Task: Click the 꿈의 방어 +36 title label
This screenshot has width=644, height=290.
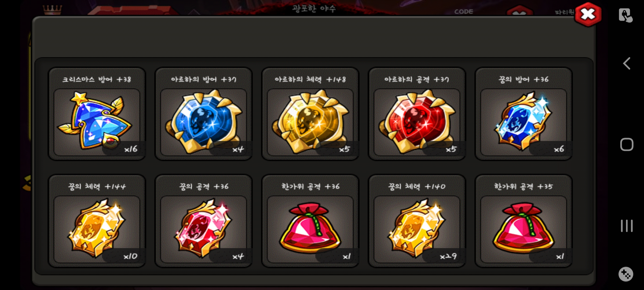Action: point(524,79)
